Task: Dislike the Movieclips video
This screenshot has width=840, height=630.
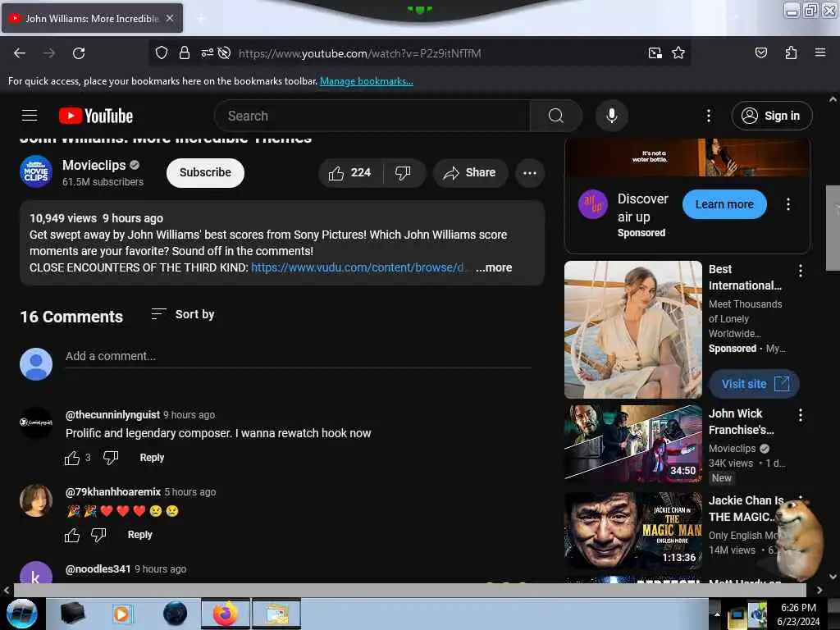Action: [x=403, y=172]
